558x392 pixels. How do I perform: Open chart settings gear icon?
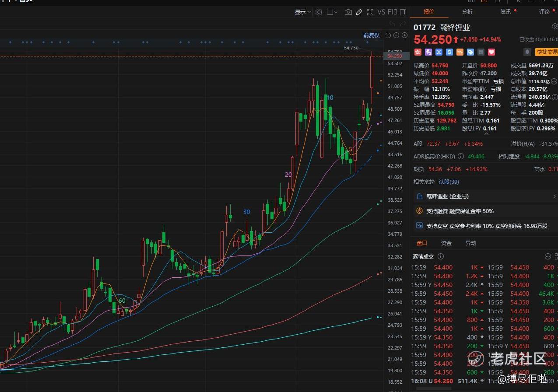tap(319, 12)
